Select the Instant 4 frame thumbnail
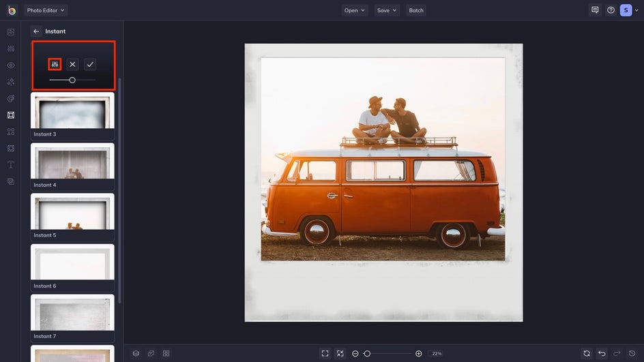The image size is (644, 362). (73, 166)
